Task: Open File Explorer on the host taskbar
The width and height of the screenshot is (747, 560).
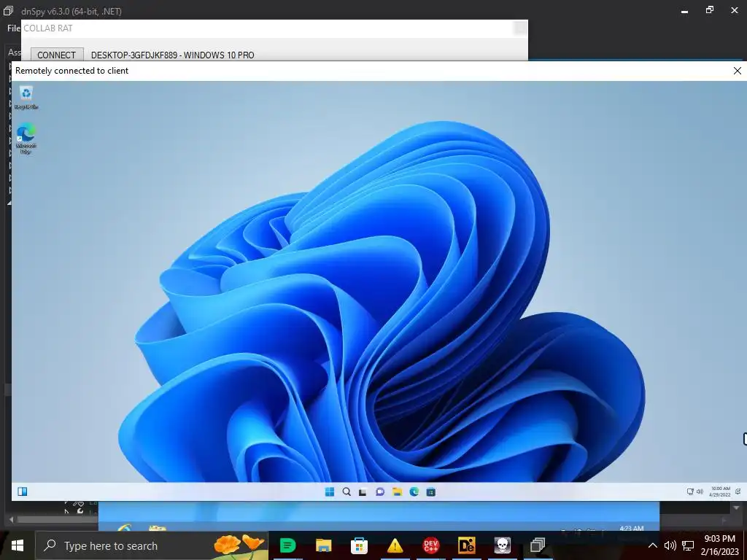Action: coord(323,545)
